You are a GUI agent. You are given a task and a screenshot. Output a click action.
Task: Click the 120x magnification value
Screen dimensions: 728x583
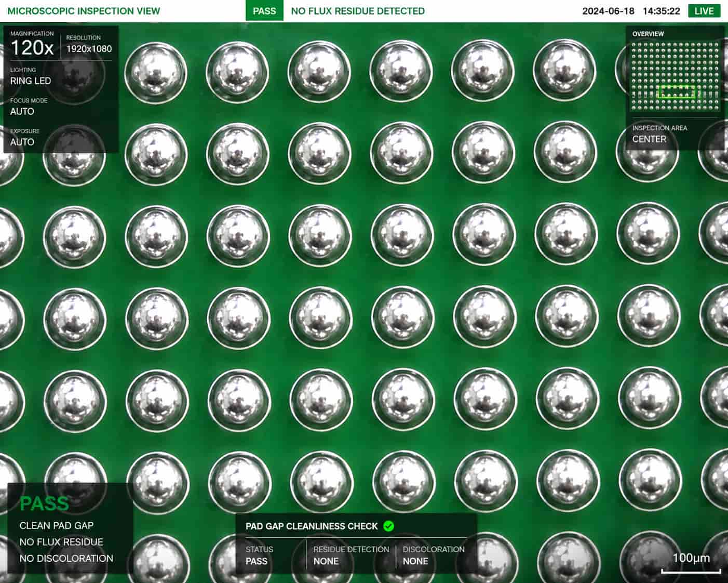[32, 48]
